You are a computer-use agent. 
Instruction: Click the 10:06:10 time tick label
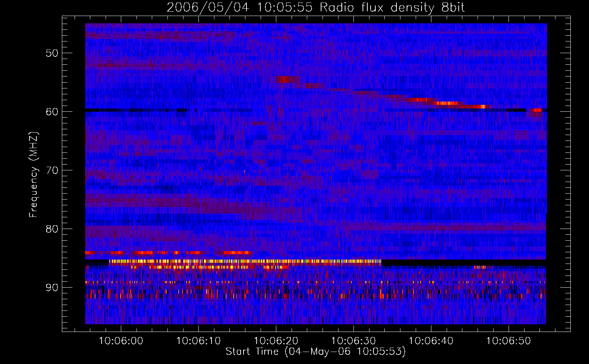[x=198, y=341]
